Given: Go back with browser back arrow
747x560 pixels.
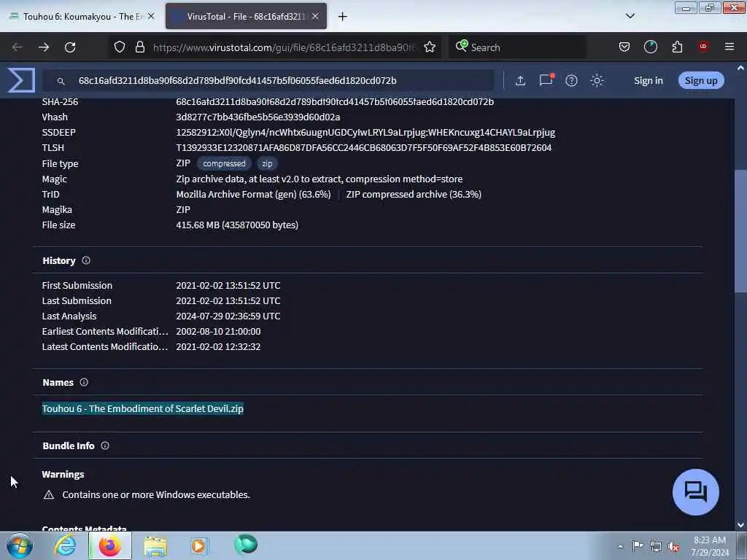Looking at the screenshot, I should (18, 47).
